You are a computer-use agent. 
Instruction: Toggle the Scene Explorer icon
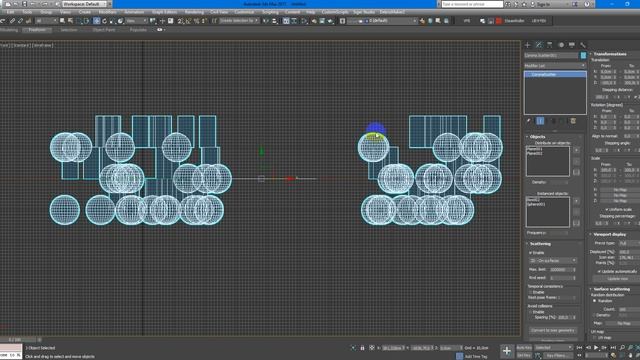point(286,21)
